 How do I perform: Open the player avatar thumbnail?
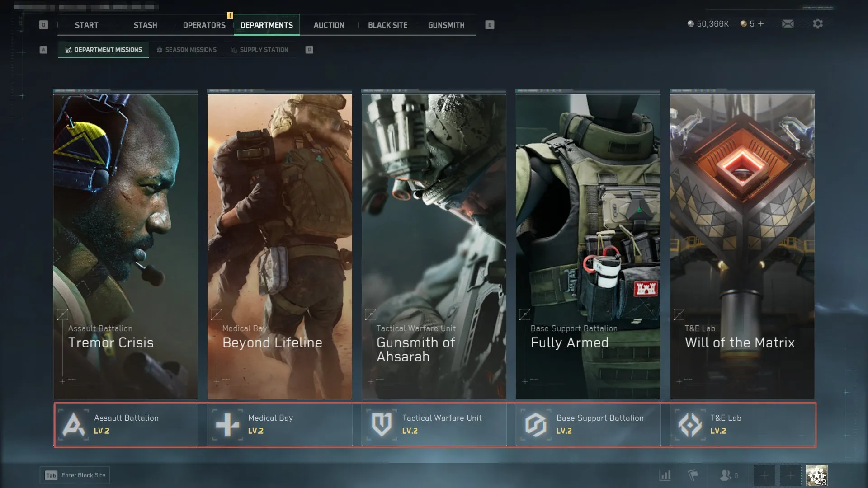816,475
